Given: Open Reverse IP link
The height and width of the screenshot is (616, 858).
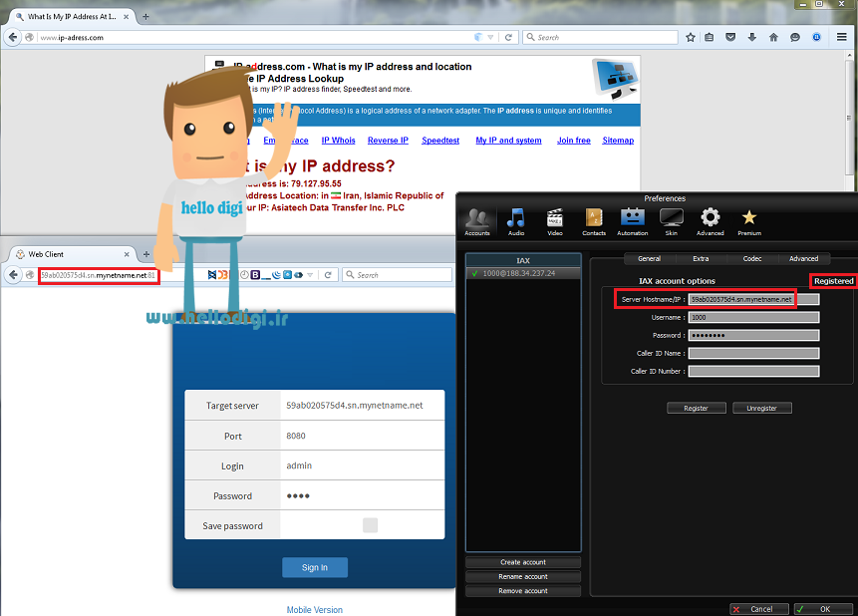Looking at the screenshot, I should pos(388,141).
